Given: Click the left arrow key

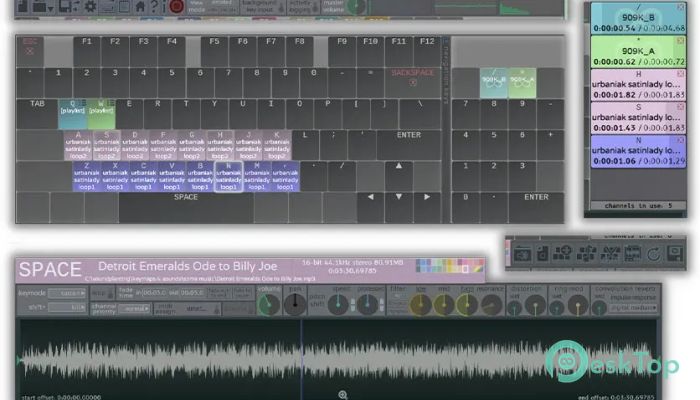Looking at the screenshot, I should (370, 208).
